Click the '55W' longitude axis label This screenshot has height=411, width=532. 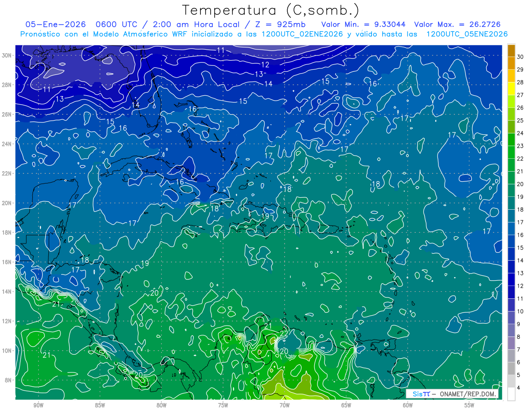coord(469,406)
